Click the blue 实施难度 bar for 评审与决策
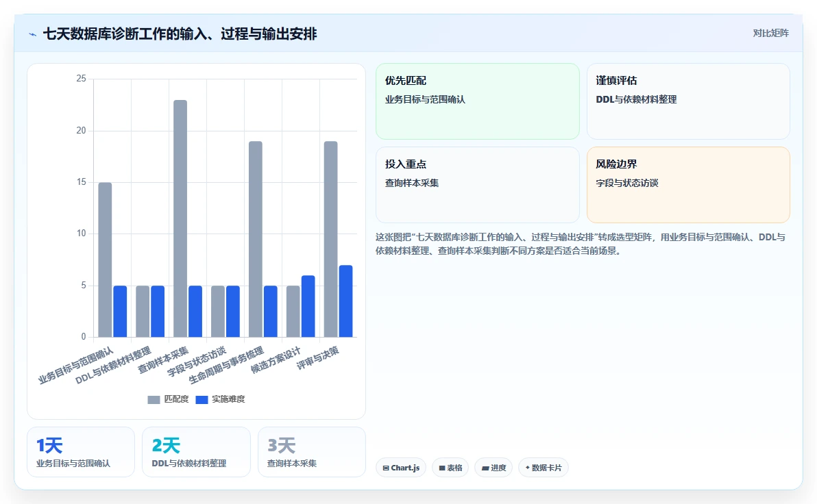 pyautogui.click(x=346, y=301)
